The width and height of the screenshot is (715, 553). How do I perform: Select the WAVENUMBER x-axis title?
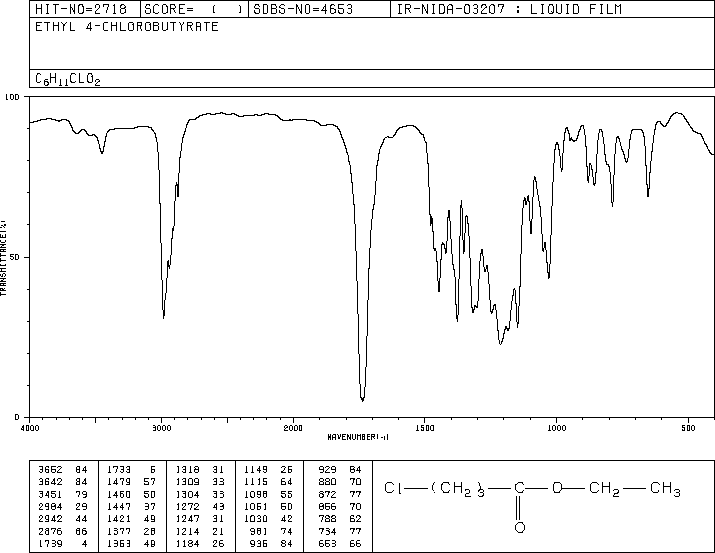pos(358,437)
